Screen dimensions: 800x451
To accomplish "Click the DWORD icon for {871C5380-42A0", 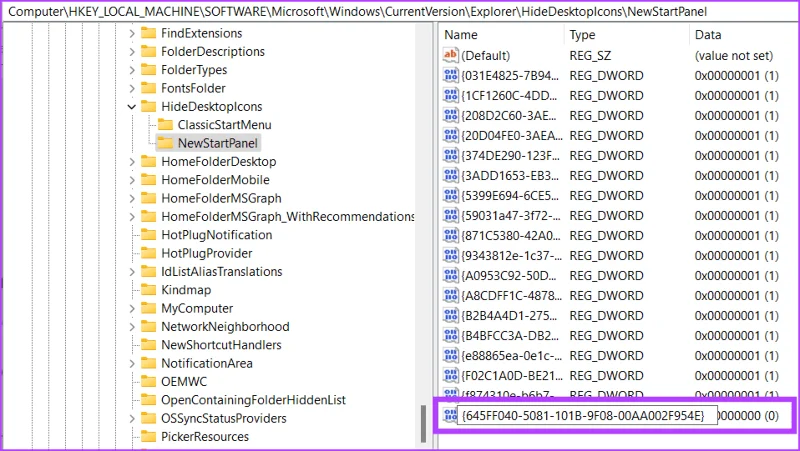I will 451,236.
